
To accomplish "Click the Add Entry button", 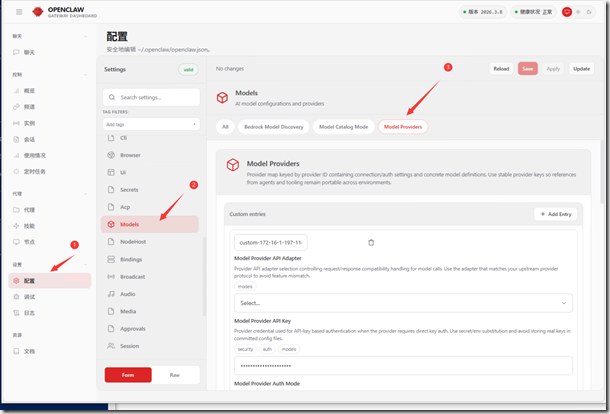I will point(555,214).
